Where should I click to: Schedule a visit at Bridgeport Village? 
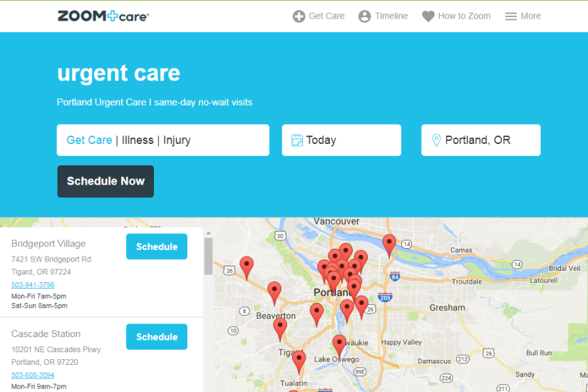(x=157, y=247)
